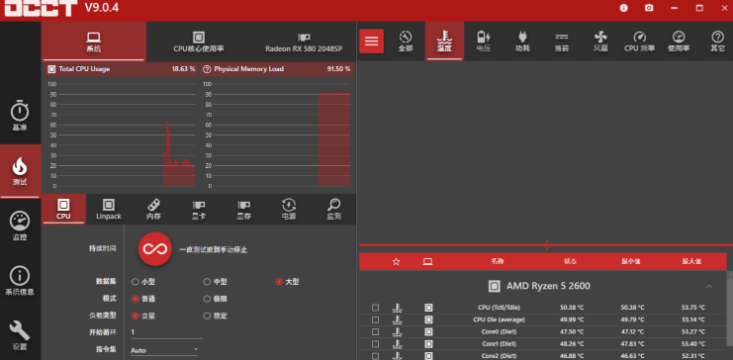Viewport: 733px width, 360px height.
Task: Click the Physical Memory Load graph
Action: point(277,135)
